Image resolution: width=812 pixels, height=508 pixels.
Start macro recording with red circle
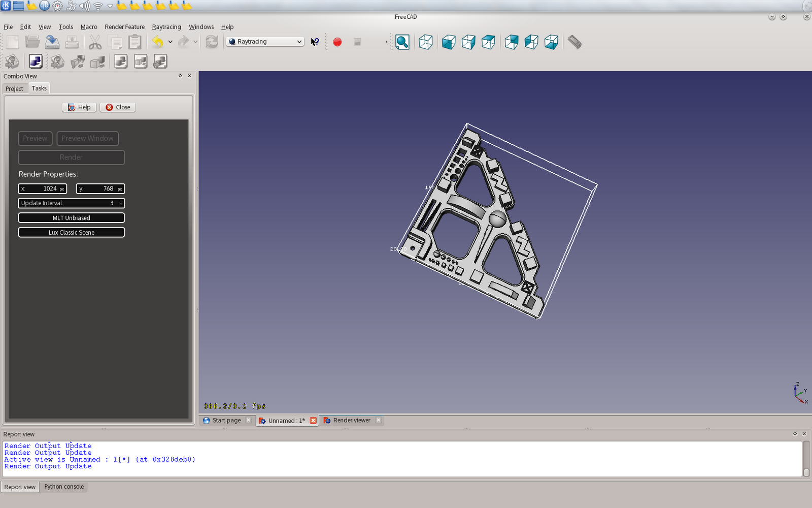(337, 42)
